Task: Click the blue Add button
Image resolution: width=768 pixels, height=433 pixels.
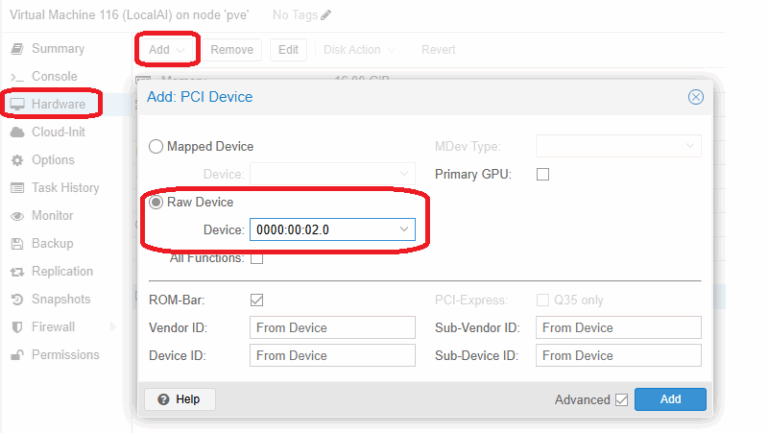Action: pyautogui.click(x=670, y=399)
